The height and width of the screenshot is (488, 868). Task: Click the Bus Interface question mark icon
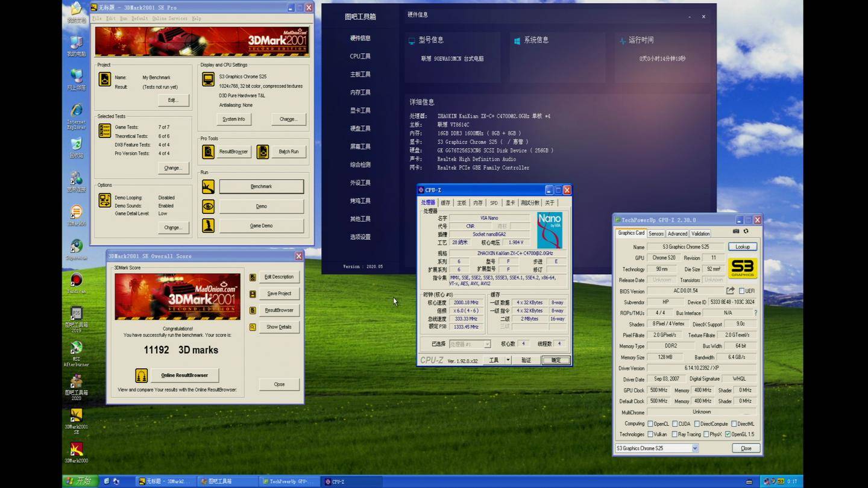(x=755, y=313)
